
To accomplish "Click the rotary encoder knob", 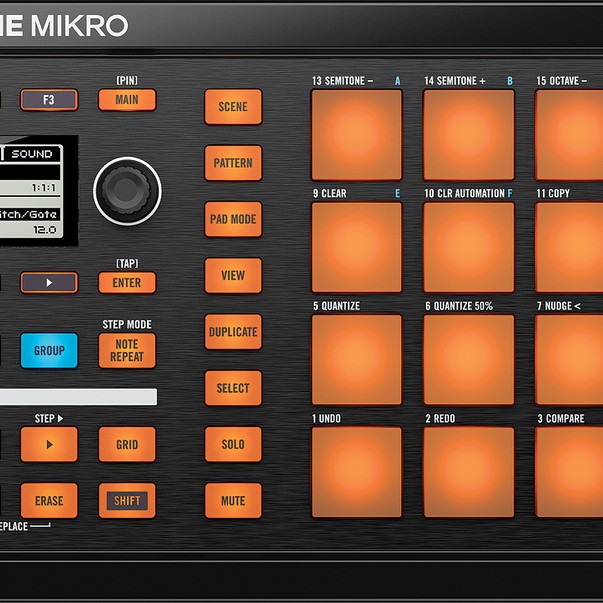I will click(x=127, y=191).
